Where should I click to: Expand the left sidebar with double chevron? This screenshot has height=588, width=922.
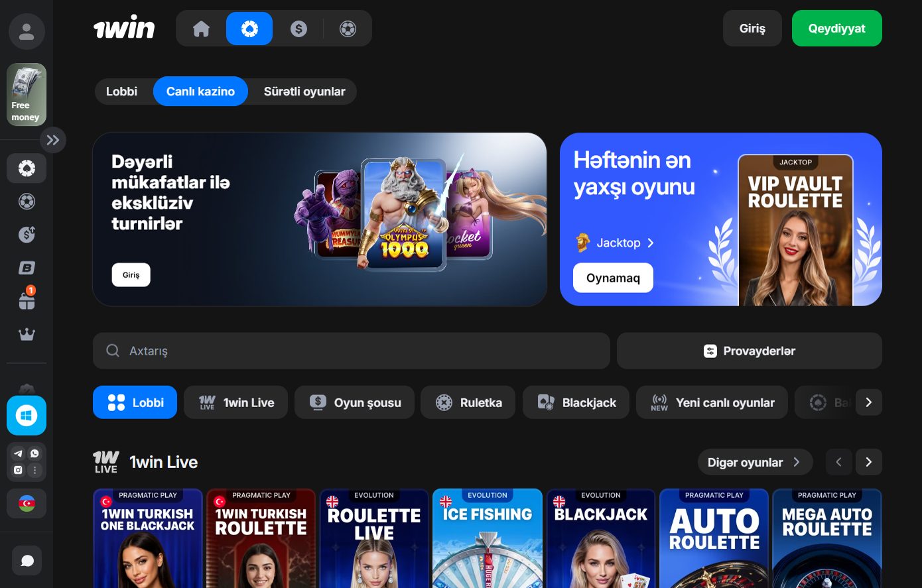pos(53,140)
